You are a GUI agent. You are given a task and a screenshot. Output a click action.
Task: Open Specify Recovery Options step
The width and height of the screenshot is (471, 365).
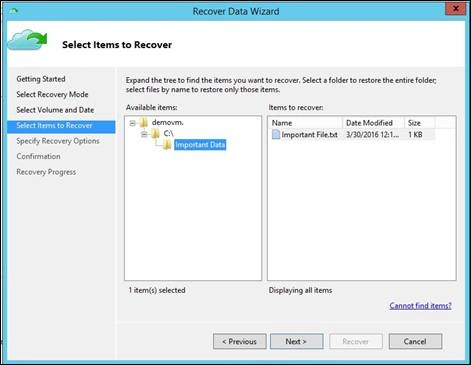(x=58, y=141)
